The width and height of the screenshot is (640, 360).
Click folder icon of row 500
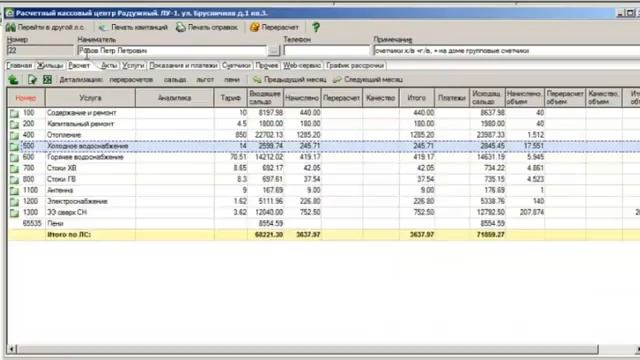14,146
